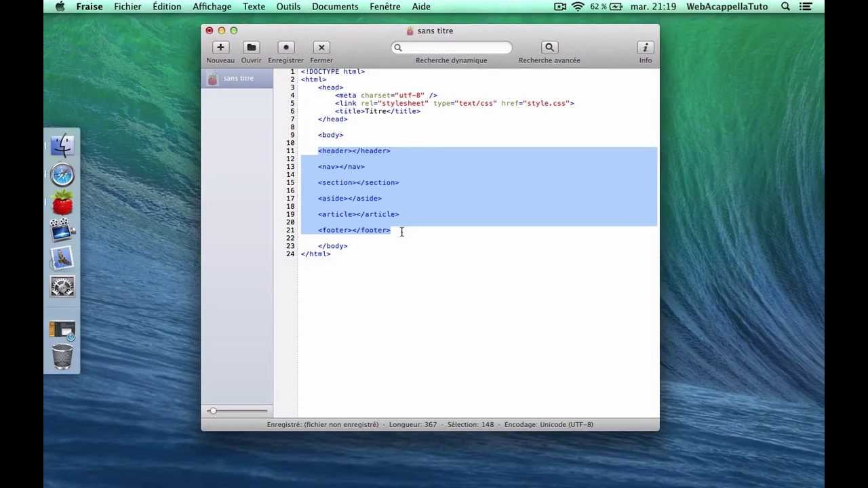Open the Apple menu
This screenshot has width=868, height=488.
click(60, 7)
